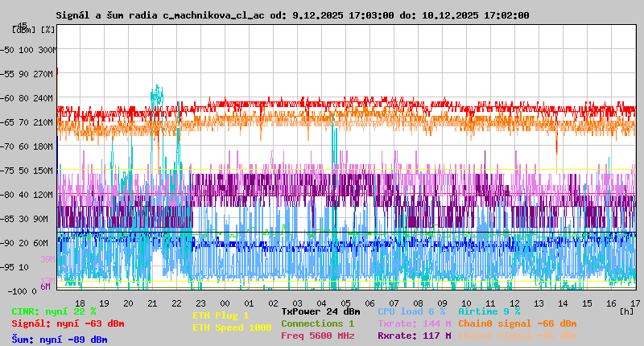Click the hour 12 tick on time axis
This screenshot has height=346, width=644.
pyautogui.click(x=514, y=303)
